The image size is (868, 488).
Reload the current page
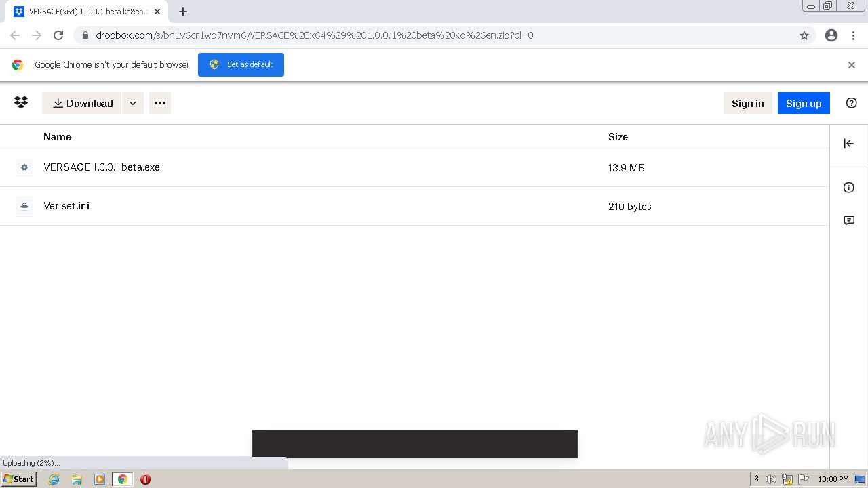58,35
